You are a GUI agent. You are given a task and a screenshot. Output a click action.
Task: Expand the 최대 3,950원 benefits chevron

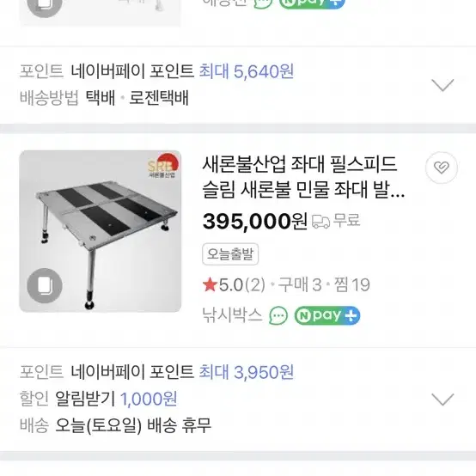[x=442, y=400]
